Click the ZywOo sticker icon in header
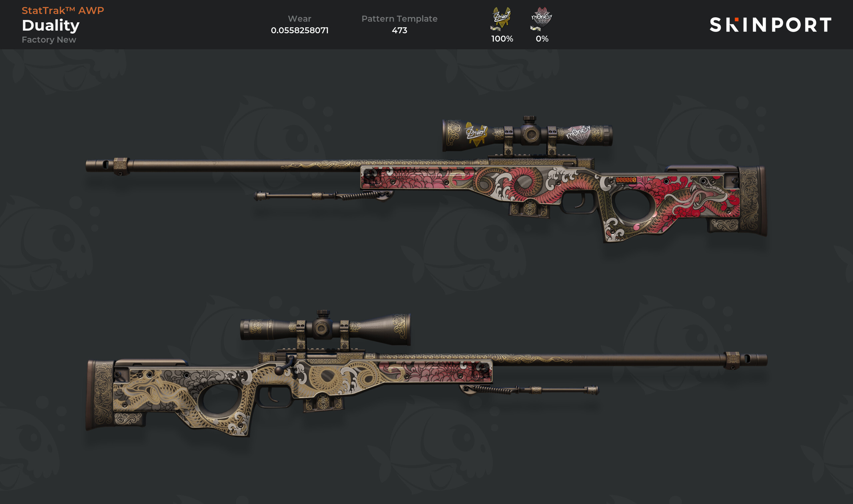Viewport: 853px width, 504px height. [502, 17]
